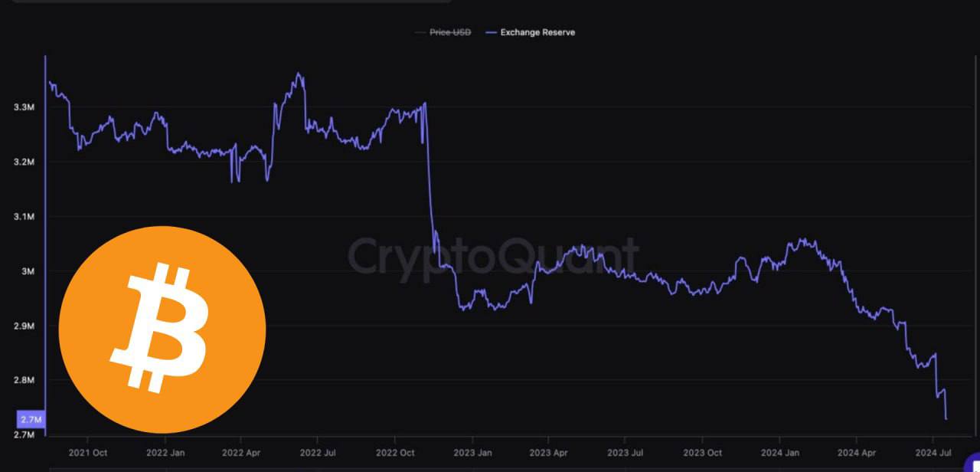Click the grey Price USD legend line marker
Screen dimensions: 980x472
(x=419, y=32)
